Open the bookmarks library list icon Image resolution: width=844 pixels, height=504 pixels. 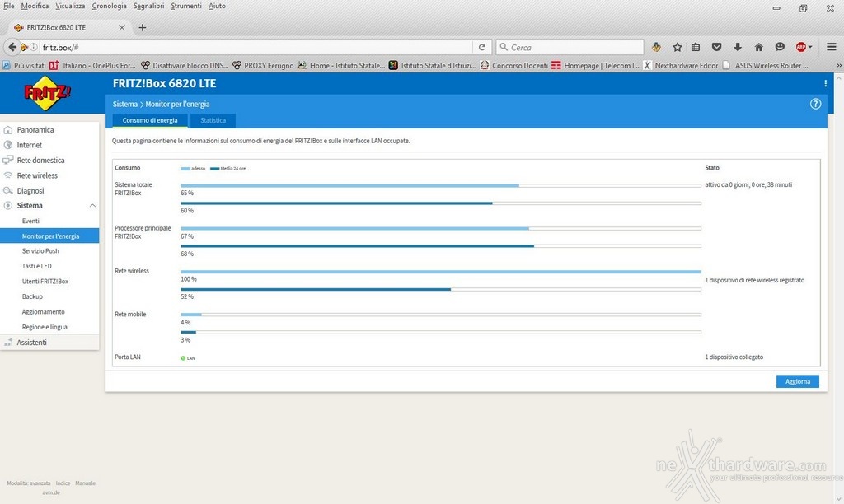pyautogui.click(x=696, y=47)
